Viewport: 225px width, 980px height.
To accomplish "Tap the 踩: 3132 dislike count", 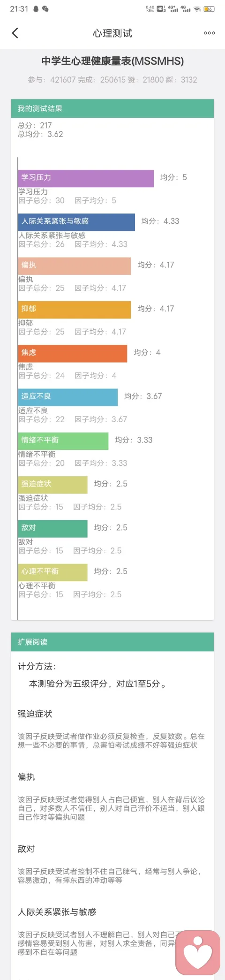I will click(x=182, y=80).
